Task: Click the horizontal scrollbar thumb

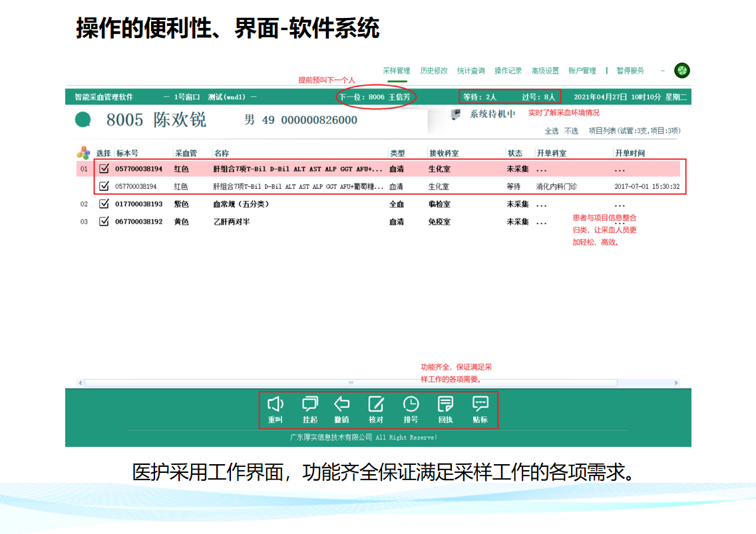Action: [351, 383]
